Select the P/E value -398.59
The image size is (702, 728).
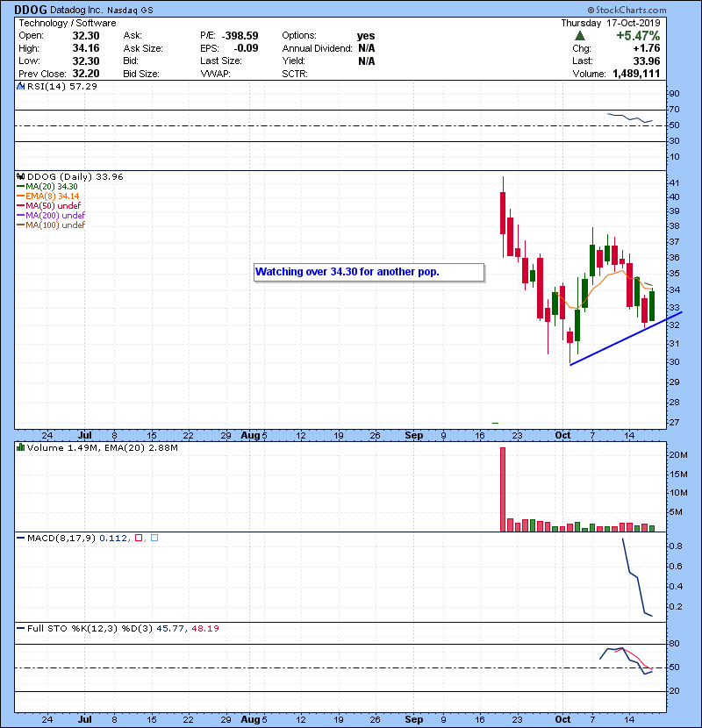click(x=240, y=36)
